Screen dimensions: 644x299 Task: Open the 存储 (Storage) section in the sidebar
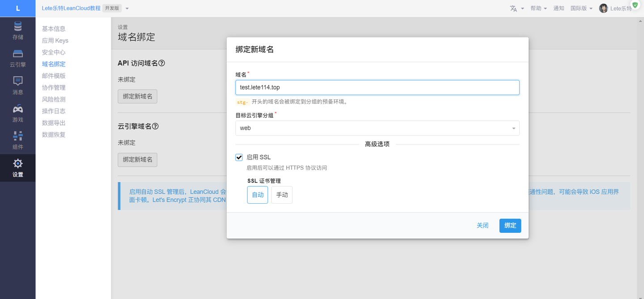pos(17,30)
